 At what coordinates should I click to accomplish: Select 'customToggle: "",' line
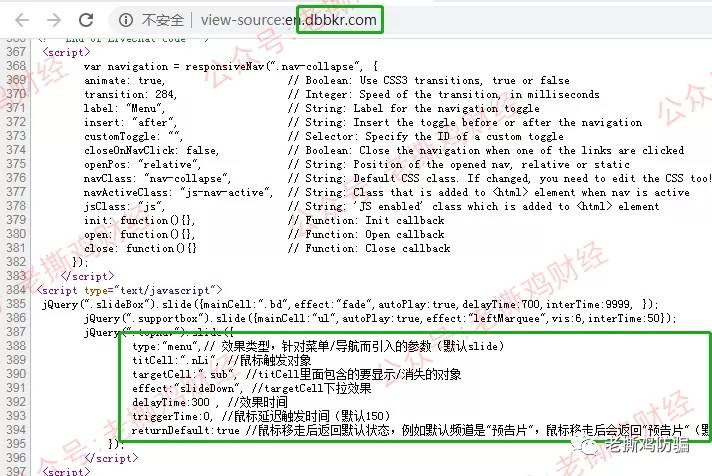(x=133, y=136)
